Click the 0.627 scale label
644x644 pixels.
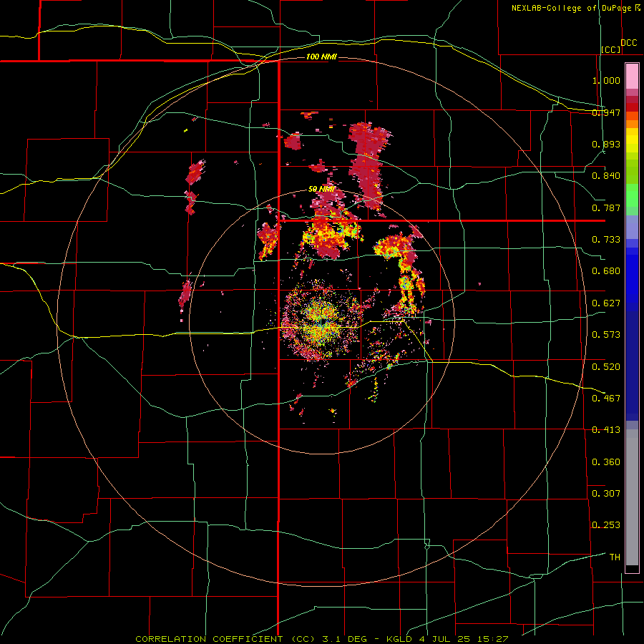(x=606, y=303)
